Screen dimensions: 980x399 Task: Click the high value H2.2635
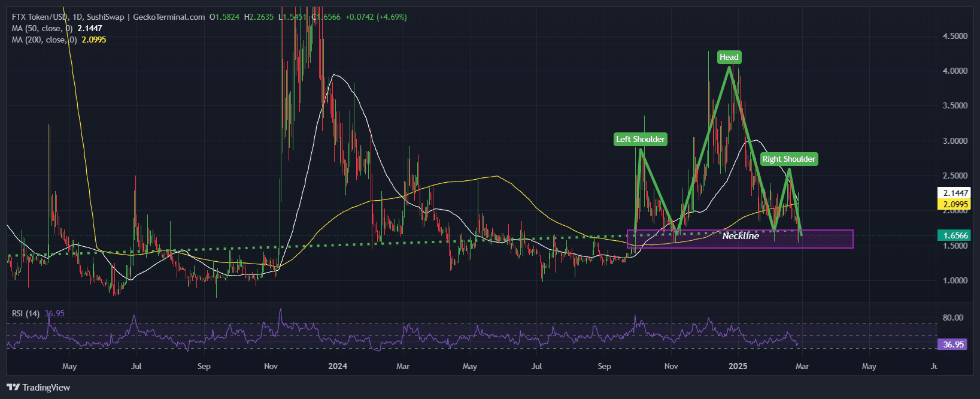point(259,17)
